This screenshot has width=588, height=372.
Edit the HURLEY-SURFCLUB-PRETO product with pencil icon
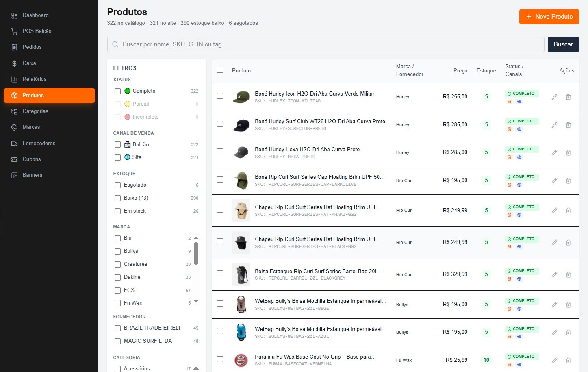554,125
